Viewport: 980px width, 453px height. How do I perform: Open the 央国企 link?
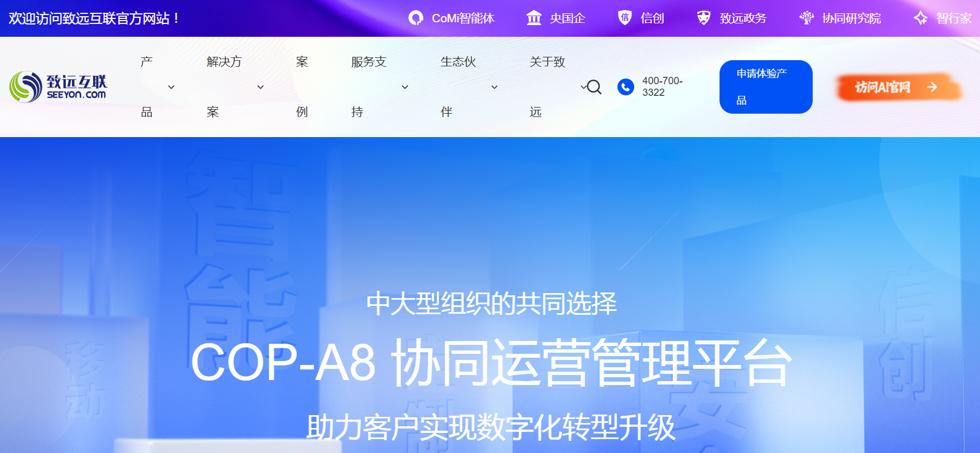(567, 18)
